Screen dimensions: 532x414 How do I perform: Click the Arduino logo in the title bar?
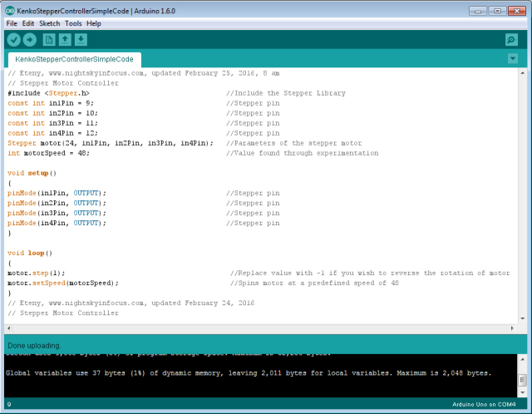click(10, 9)
